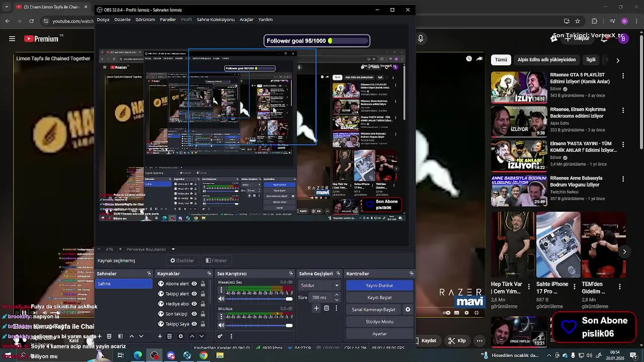Hide the Hediye abo source eye
This screenshot has width=644, height=362.
click(x=194, y=304)
